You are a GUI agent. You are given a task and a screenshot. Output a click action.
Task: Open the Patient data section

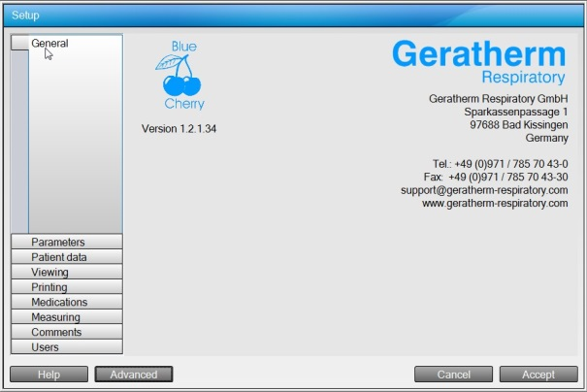pos(67,257)
